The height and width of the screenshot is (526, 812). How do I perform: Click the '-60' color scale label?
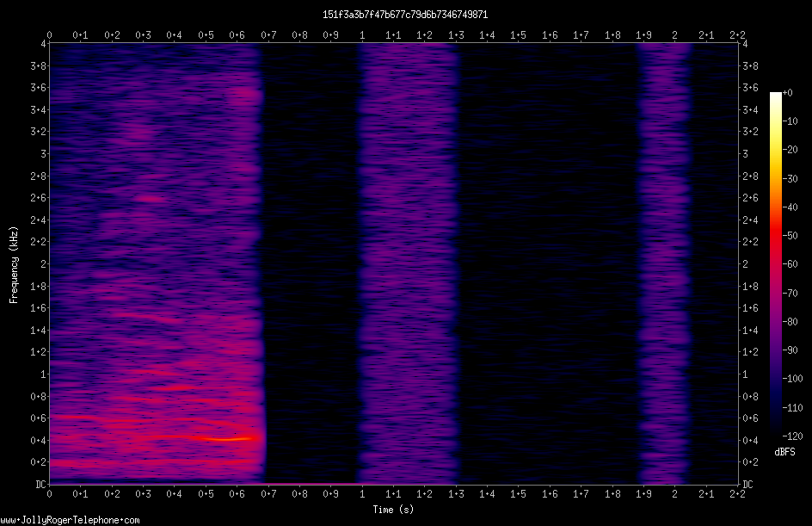coord(790,264)
